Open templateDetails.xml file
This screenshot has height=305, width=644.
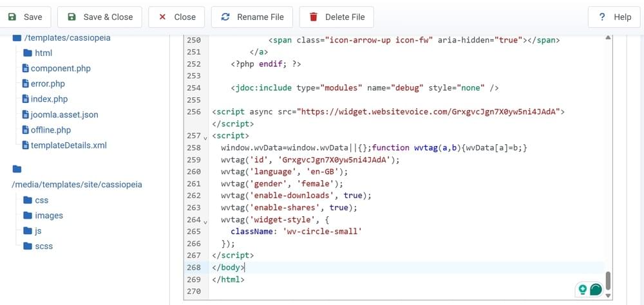[69, 145]
